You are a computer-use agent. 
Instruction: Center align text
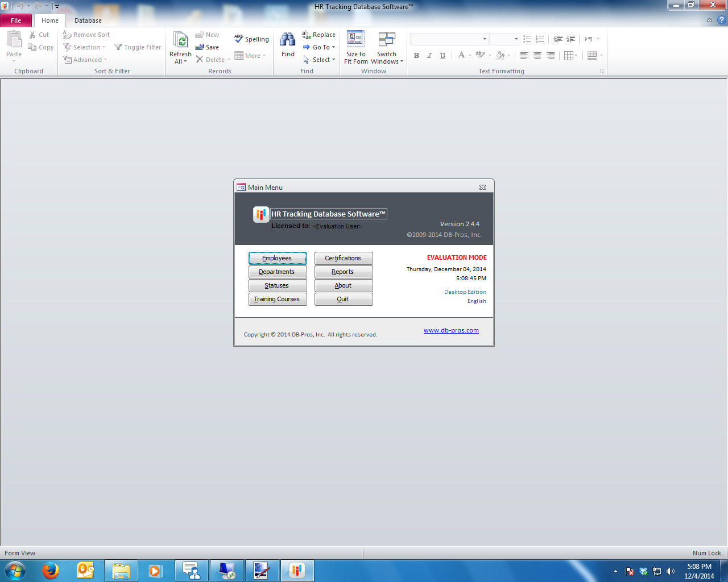(537, 56)
